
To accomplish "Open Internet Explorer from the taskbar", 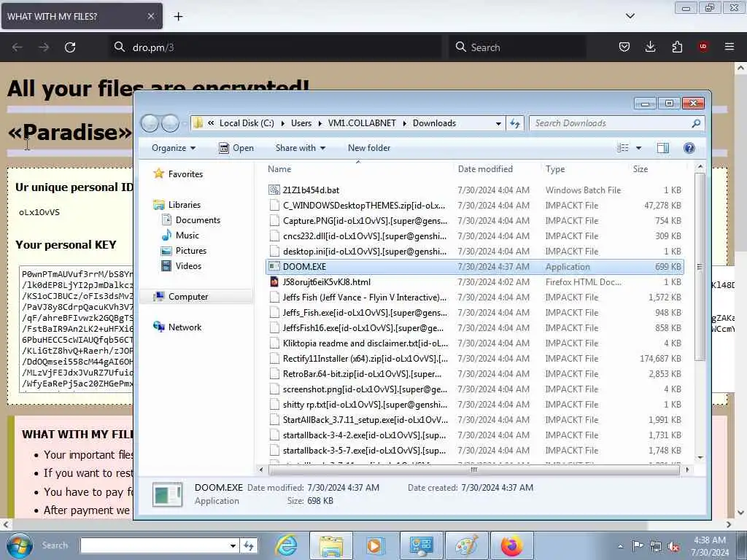I will coord(286,545).
